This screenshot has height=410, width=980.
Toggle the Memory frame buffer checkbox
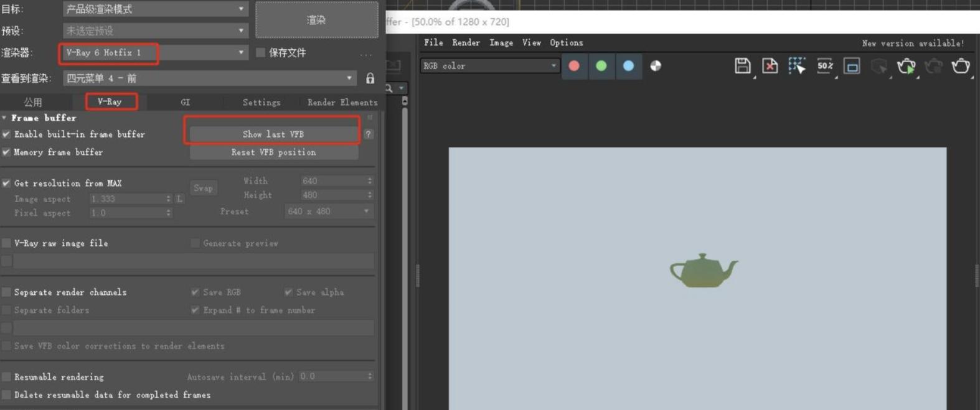(6, 152)
